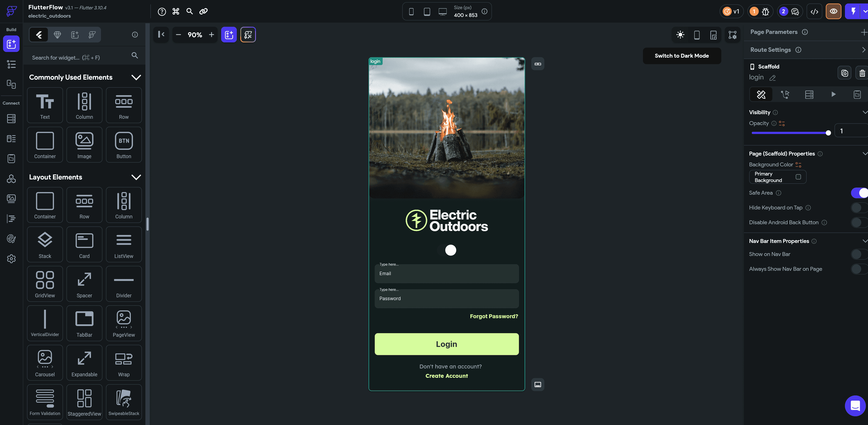Collapse Nav Bar Item Properties section
Screen dimensions: 868x425
(x=865, y=241)
